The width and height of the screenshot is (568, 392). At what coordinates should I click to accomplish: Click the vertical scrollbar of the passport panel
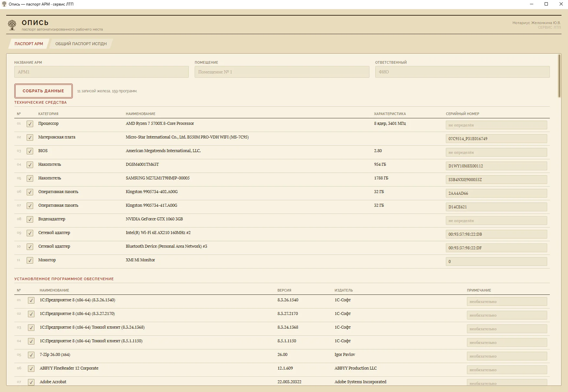click(559, 76)
